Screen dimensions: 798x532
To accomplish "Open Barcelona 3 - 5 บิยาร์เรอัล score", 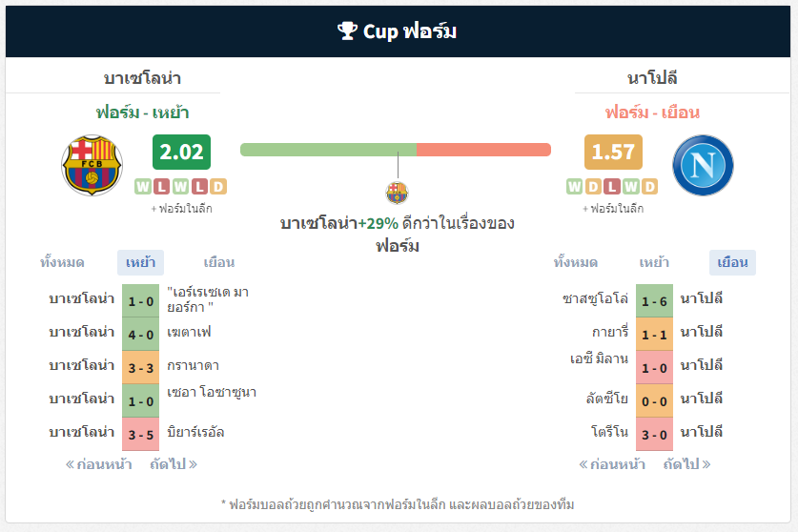I will 140,434.
